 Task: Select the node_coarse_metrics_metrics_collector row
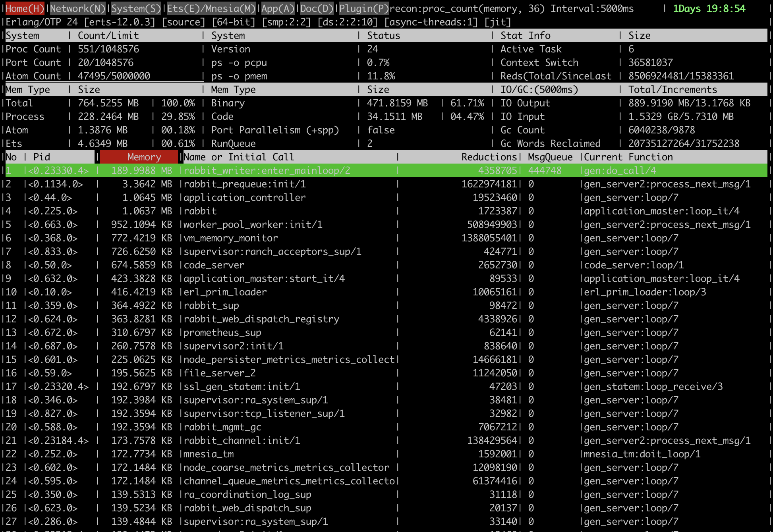[x=386, y=467]
